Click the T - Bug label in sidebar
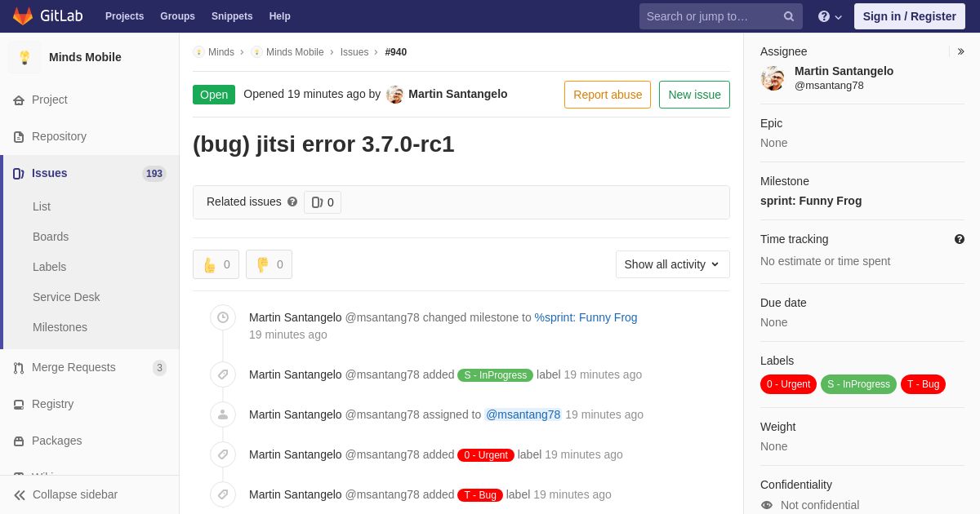Image resolution: width=980 pixels, height=514 pixels. [x=923, y=384]
